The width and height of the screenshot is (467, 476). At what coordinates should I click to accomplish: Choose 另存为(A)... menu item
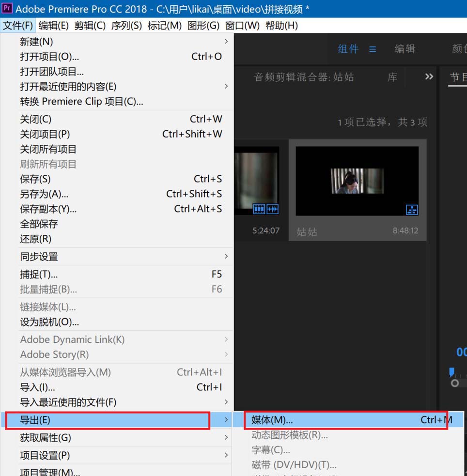click(x=117, y=194)
